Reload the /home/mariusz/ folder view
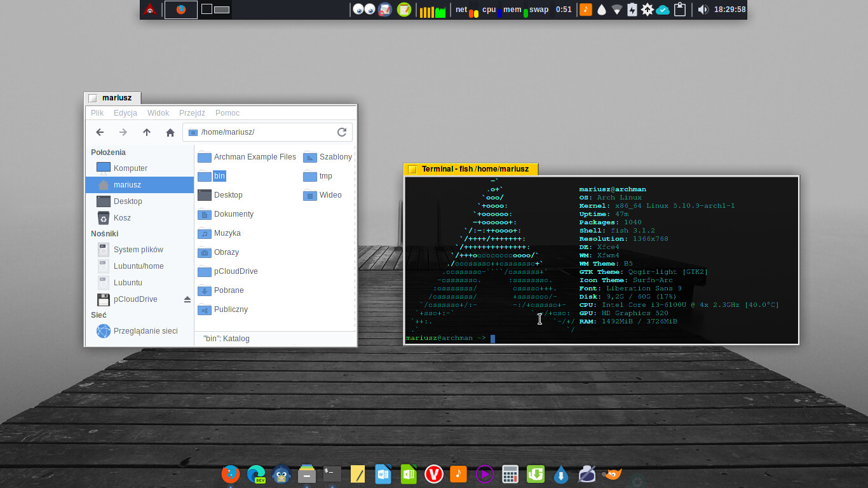 click(x=342, y=132)
